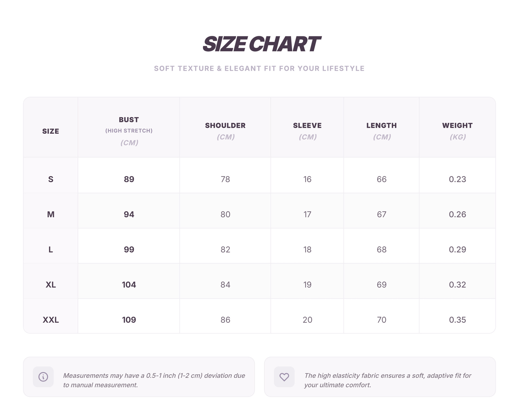This screenshot has height=420, width=519.
Task: Click the measurement deviation note text
Action: coord(154,380)
